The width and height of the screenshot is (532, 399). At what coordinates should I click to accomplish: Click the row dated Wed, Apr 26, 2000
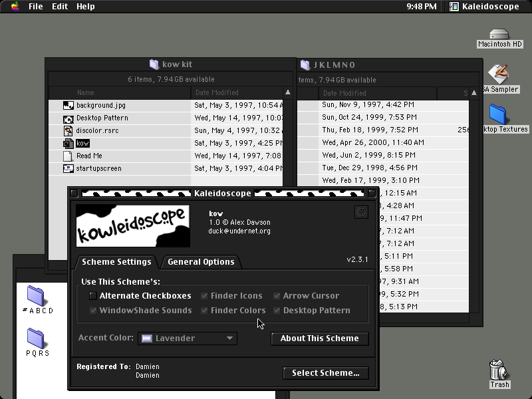coord(383,142)
